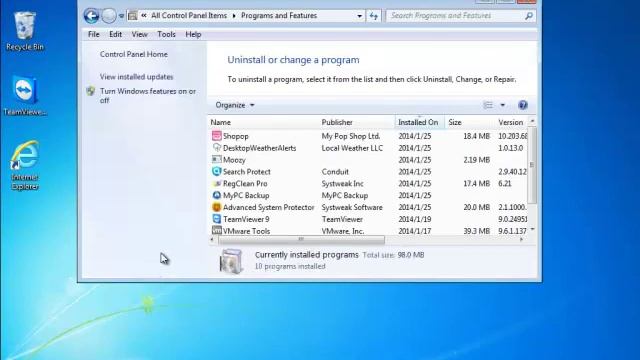The width and height of the screenshot is (640, 360).
Task: Expand the address bar history dropdown
Action: 359,16
